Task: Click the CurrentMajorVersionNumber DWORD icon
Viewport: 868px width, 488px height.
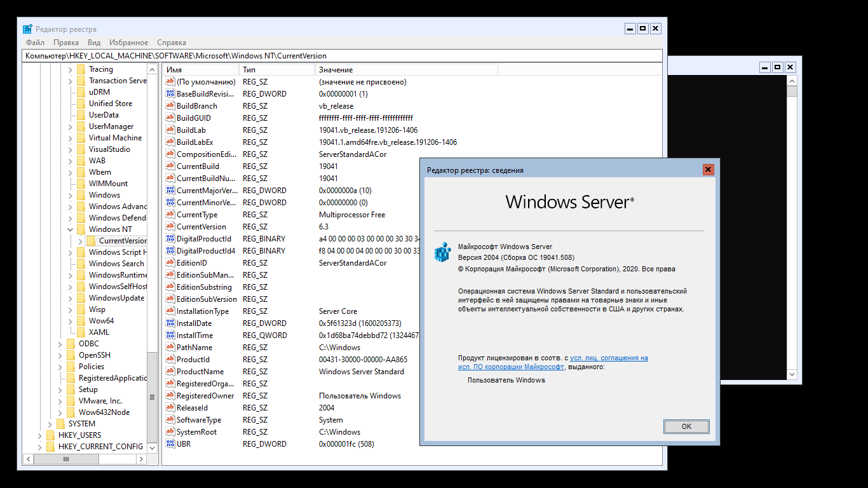Action: click(x=170, y=191)
